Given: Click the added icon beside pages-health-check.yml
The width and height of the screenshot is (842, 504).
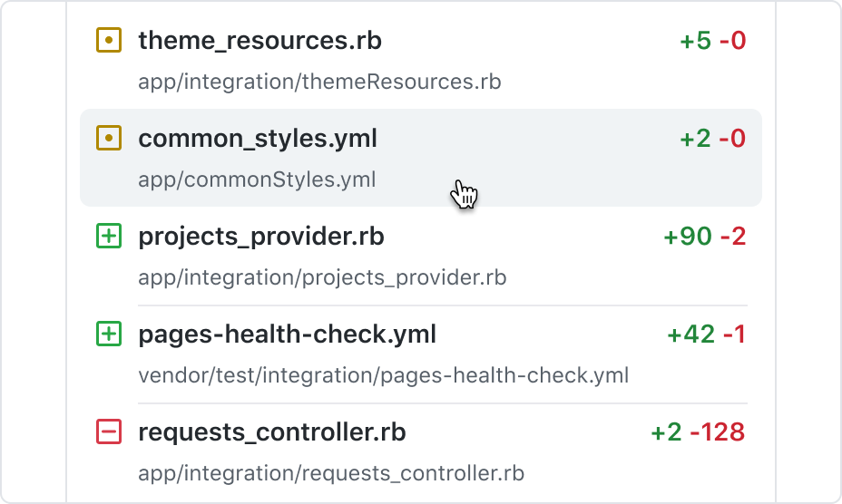Looking at the screenshot, I should [109, 334].
